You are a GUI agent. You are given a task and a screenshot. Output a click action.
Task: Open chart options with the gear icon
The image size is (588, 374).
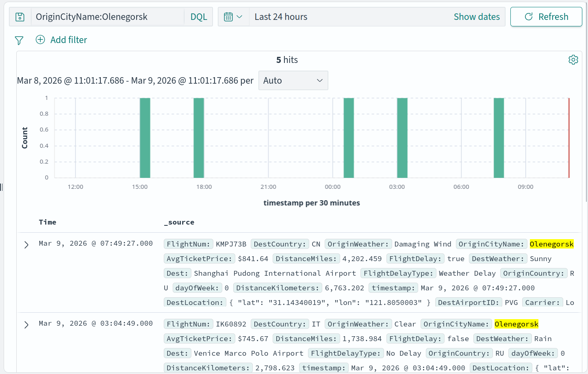click(573, 59)
